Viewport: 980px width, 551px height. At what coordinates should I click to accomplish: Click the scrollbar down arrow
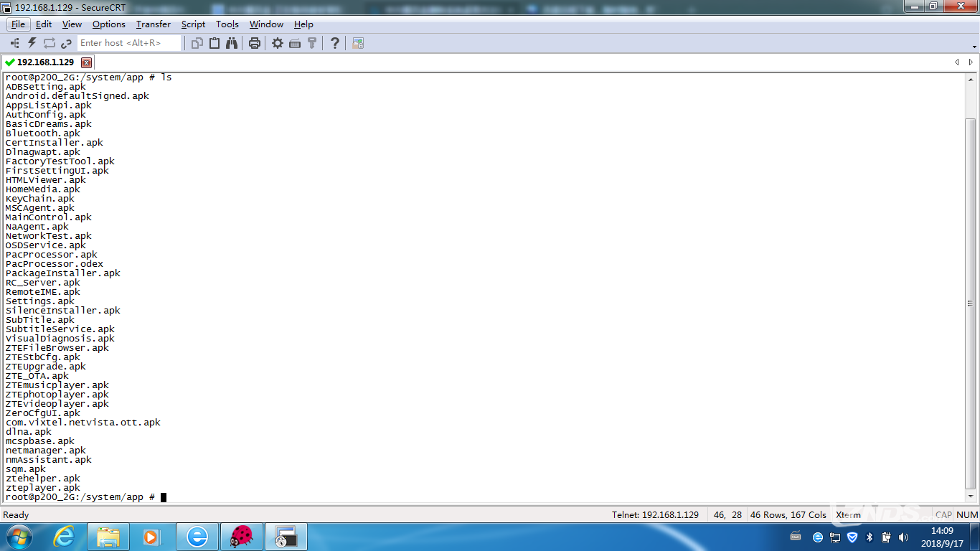(970, 496)
